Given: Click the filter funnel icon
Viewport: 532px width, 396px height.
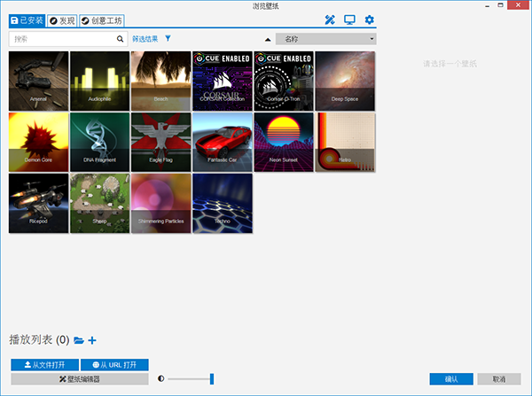Looking at the screenshot, I should 168,39.
